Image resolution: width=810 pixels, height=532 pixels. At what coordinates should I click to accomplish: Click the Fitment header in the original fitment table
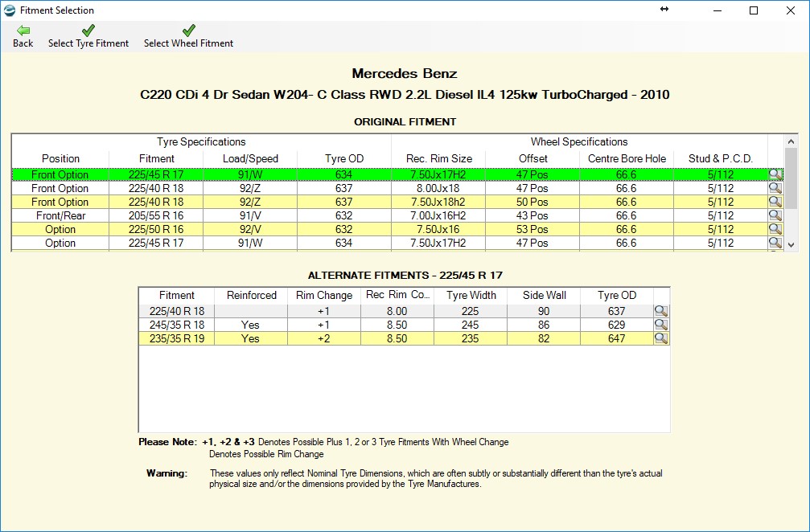157,158
